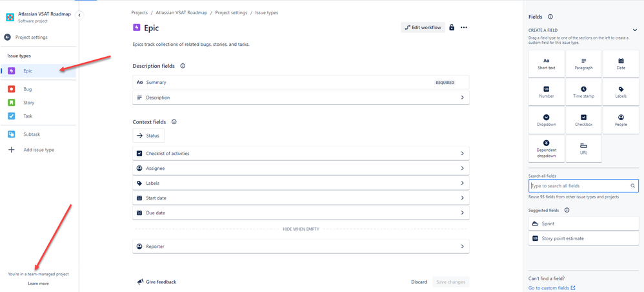
Task: Select the Dropdown field type
Action: pos(547,121)
